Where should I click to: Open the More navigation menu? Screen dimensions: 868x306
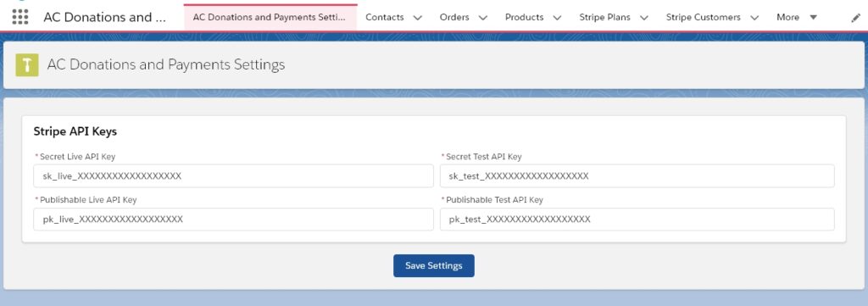pos(797,17)
